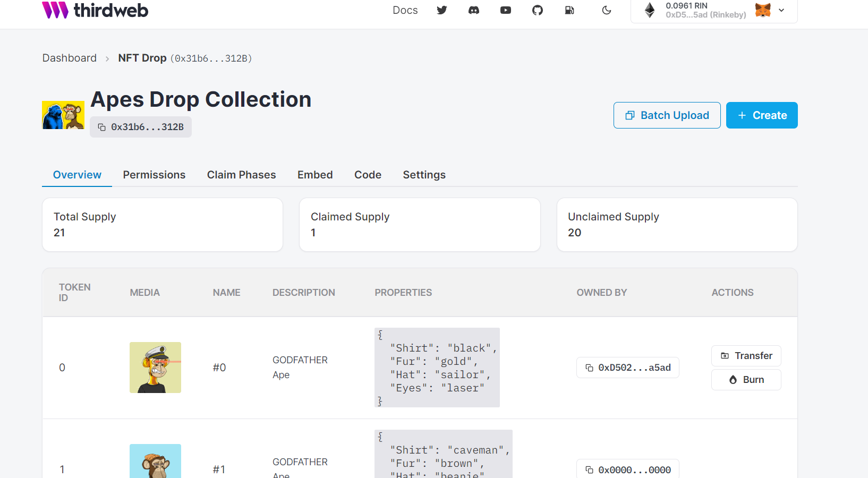Screen dimensions: 868x478
Task: Toggle dark mode with the moon icon
Action: 607,10
